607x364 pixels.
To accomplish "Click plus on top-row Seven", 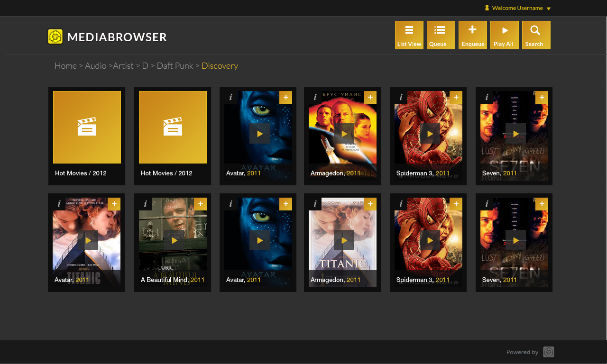I will 542,97.
